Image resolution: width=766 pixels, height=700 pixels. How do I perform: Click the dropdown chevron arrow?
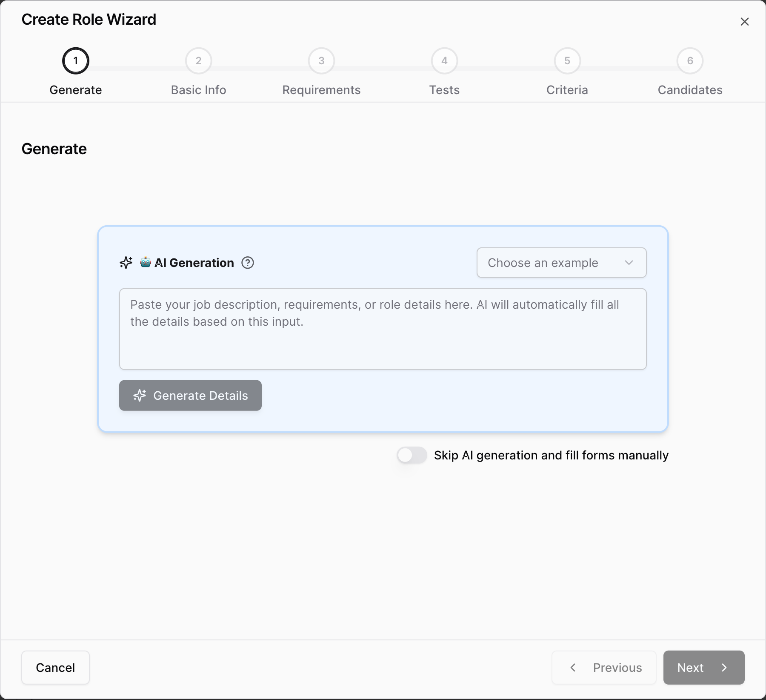(x=629, y=263)
